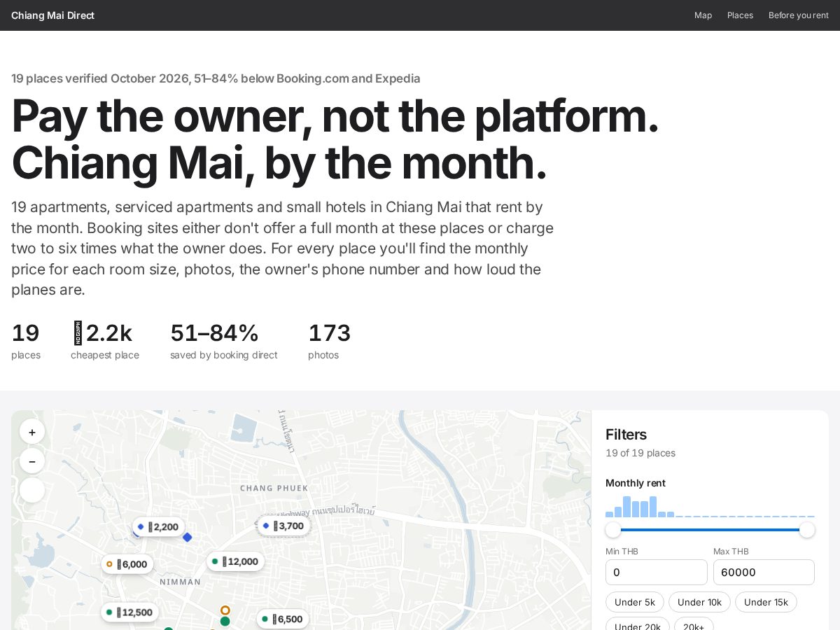Click the 'Monthly rent' label
The width and height of the screenshot is (840, 630).
coord(636,483)
